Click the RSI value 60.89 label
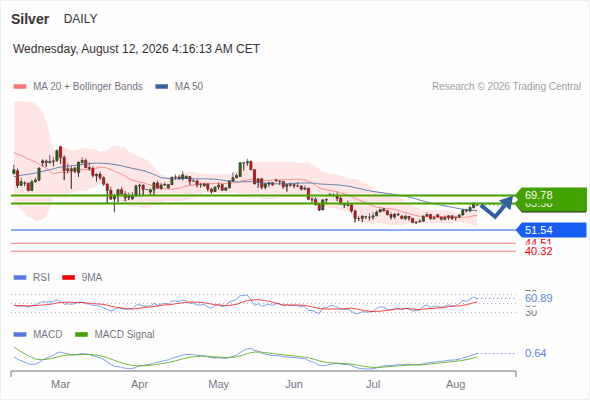This screenshot has width=590, height=400. pyautogui.click(x=538, y=298)
